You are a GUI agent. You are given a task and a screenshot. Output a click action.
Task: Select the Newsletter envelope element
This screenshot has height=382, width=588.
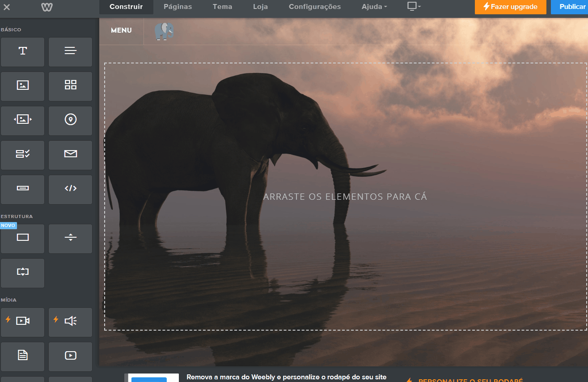(70, 155)
